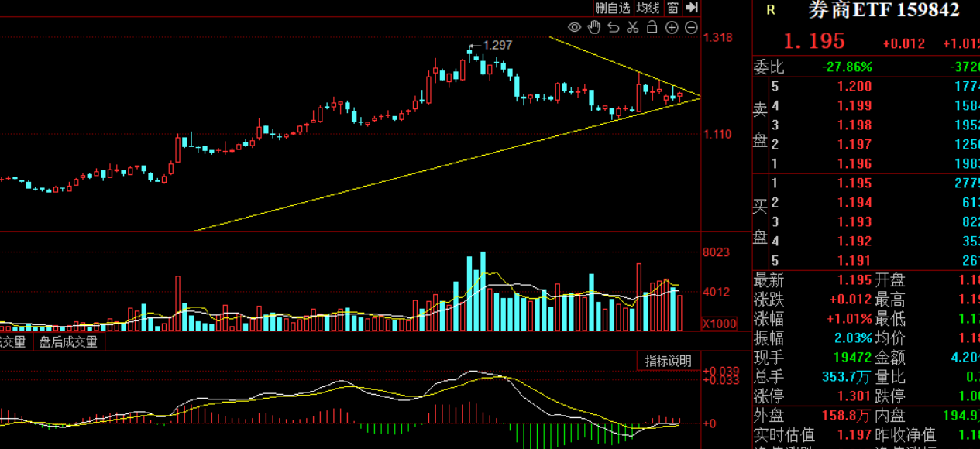Click the 内盘 label in quote panel

tap(890, 416)
